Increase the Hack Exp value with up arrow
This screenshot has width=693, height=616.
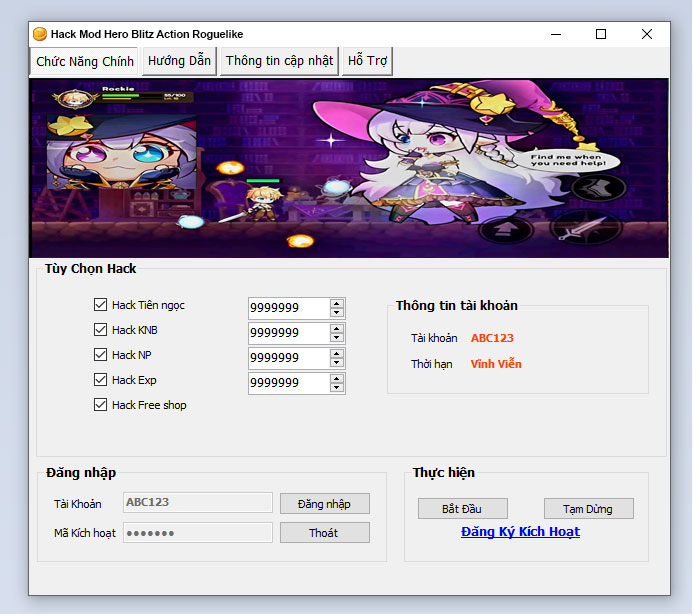(x=337, y=379)
